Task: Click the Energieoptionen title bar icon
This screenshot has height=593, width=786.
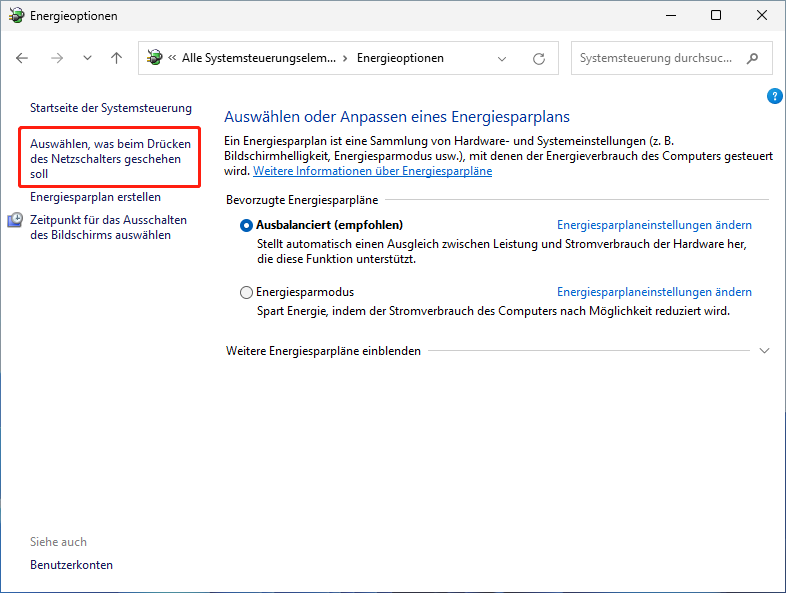Action: [16, 16]
